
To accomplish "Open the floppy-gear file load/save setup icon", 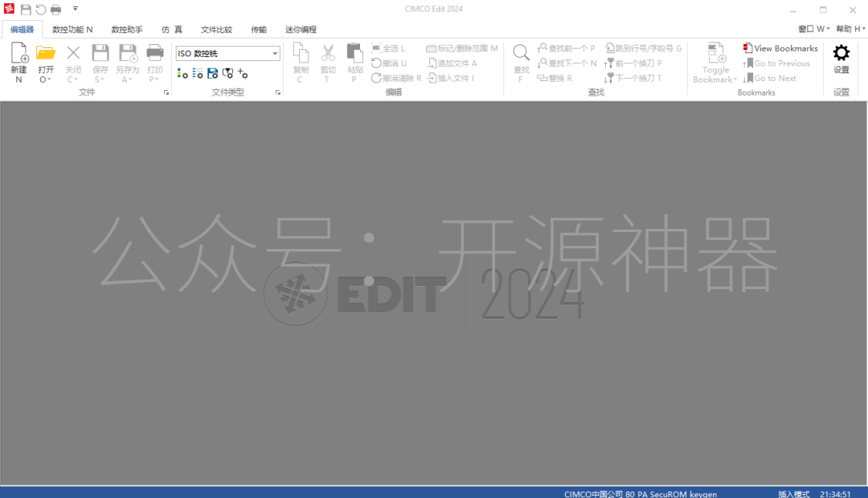I will [x=212, y=74].
